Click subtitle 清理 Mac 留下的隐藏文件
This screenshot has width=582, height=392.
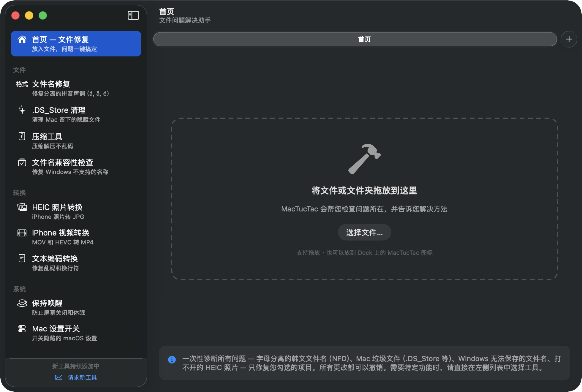[x=66, y=120]
